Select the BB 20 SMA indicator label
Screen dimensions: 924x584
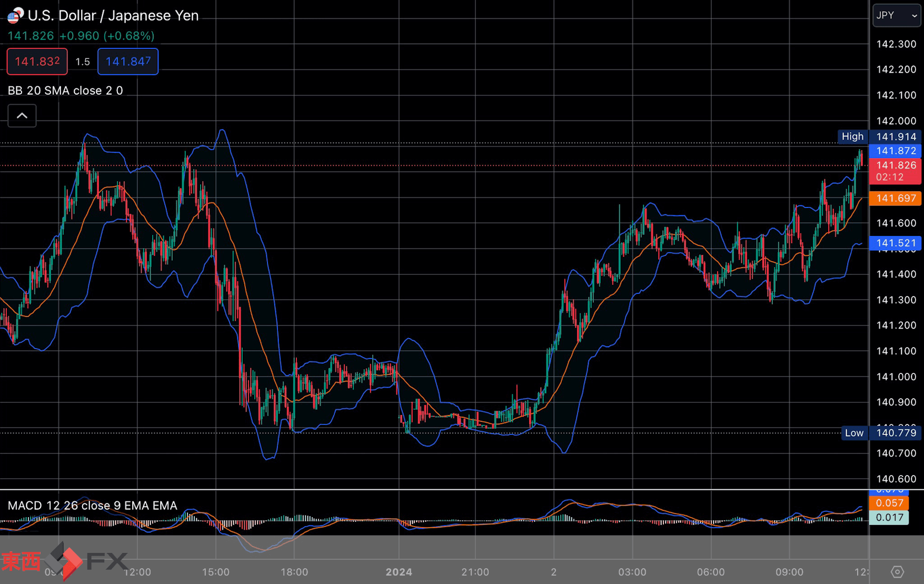(65, 91)
